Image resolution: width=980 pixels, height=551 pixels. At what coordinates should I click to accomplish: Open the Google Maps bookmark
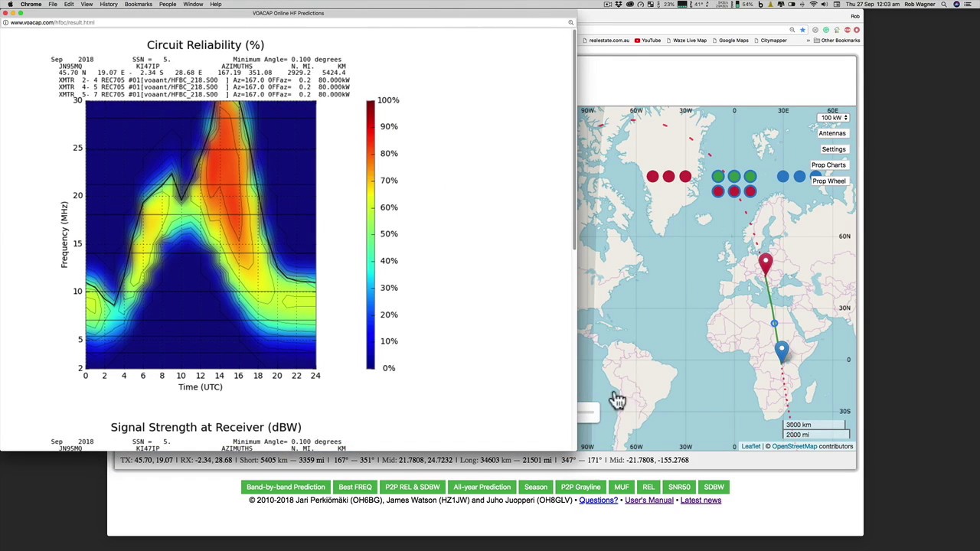pyautogui.click(x=730, y=41)
